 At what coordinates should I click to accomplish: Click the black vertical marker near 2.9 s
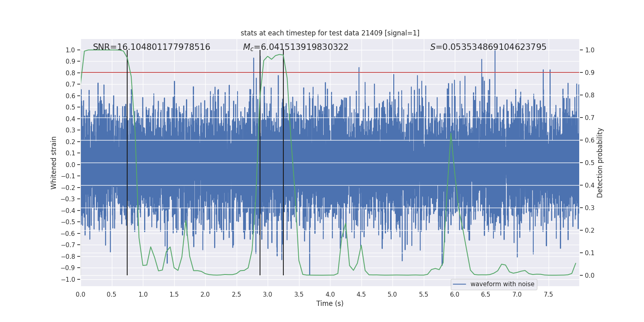click(260, 163)
